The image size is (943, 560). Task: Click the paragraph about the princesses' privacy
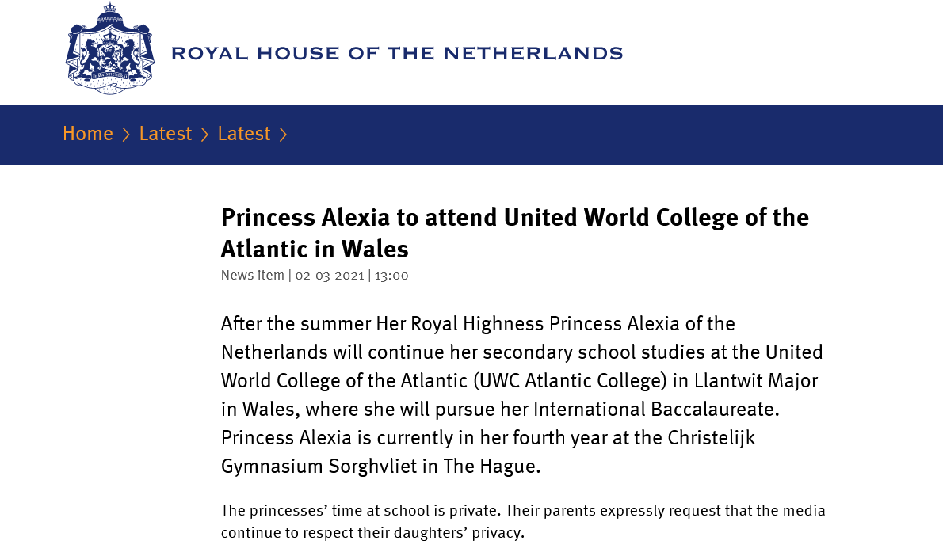522,521
